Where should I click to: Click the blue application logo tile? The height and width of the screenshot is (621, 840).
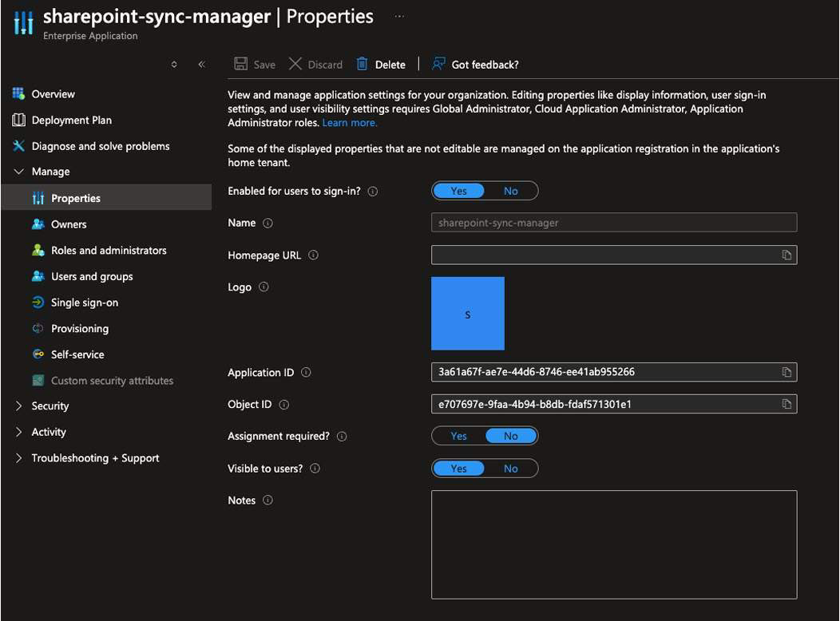point(468,313)
